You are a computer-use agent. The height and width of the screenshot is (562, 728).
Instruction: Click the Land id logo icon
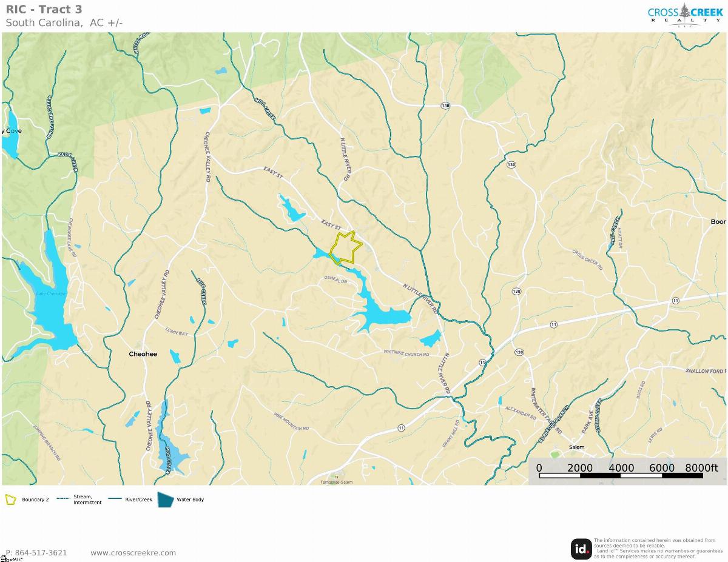(x=581, y=549)
